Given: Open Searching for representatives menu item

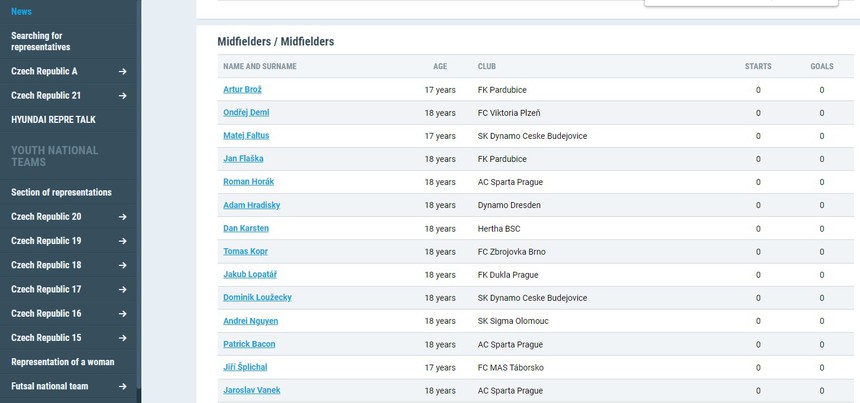Looking at the screenshot, I should [41, 41].
